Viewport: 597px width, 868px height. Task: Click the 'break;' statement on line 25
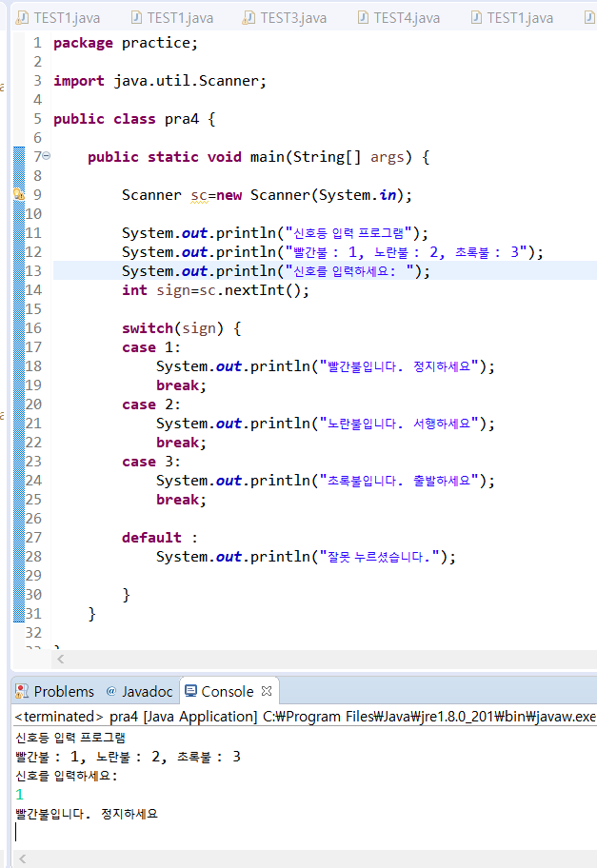click(x=181, y=500)
